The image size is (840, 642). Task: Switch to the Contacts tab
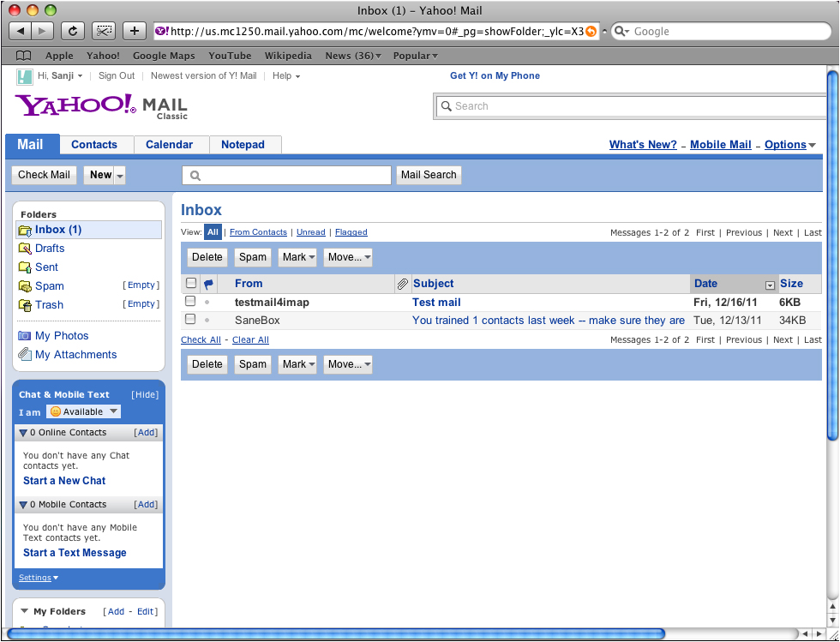(x=94, y=145)
